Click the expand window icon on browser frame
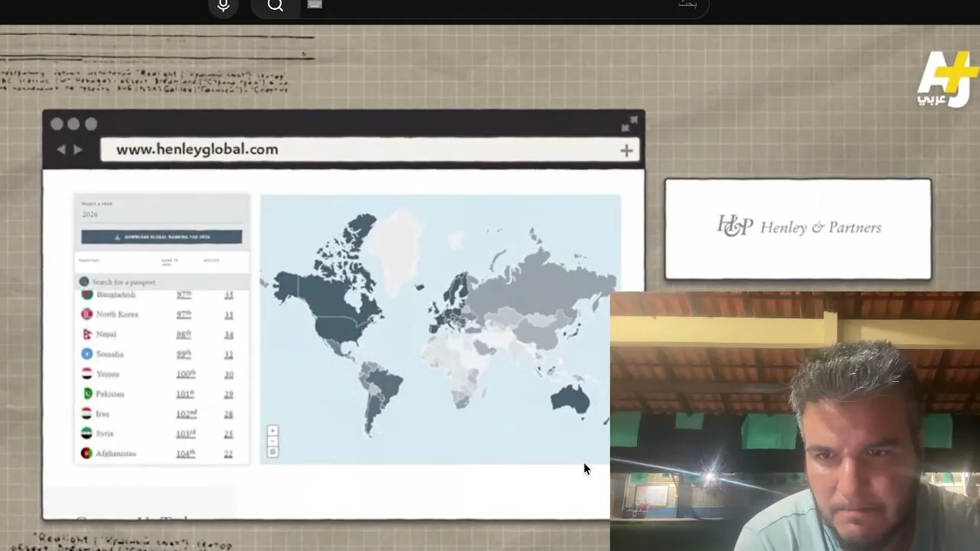This screenshot has height=551, width=980. click(630, 124)
